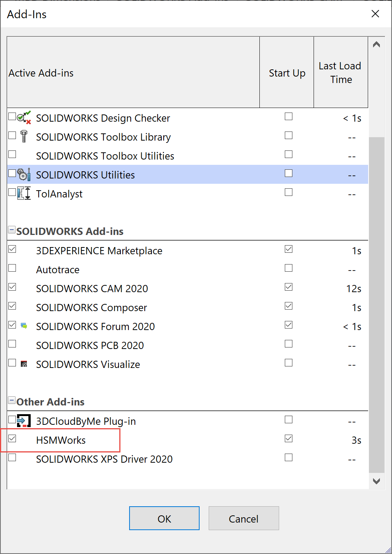This screenshot has height=554, width=392.
Task: Click the Toolbox Library screw icon
Action: click(x=24, y=136)
